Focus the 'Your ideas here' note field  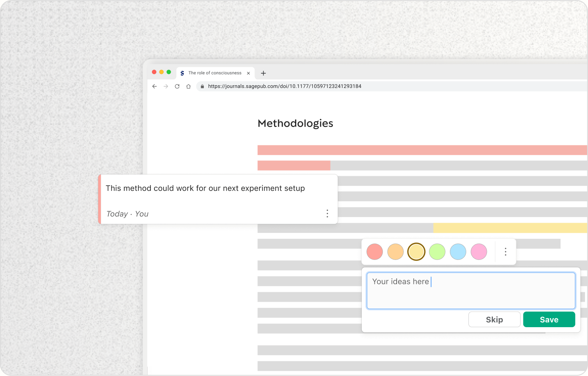(471, 291)
